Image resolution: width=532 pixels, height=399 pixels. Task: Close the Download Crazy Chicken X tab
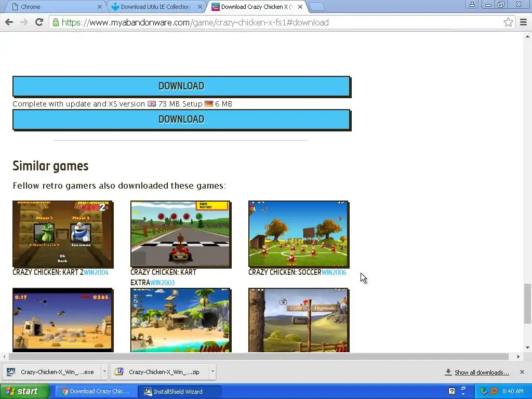click(300, 7)
